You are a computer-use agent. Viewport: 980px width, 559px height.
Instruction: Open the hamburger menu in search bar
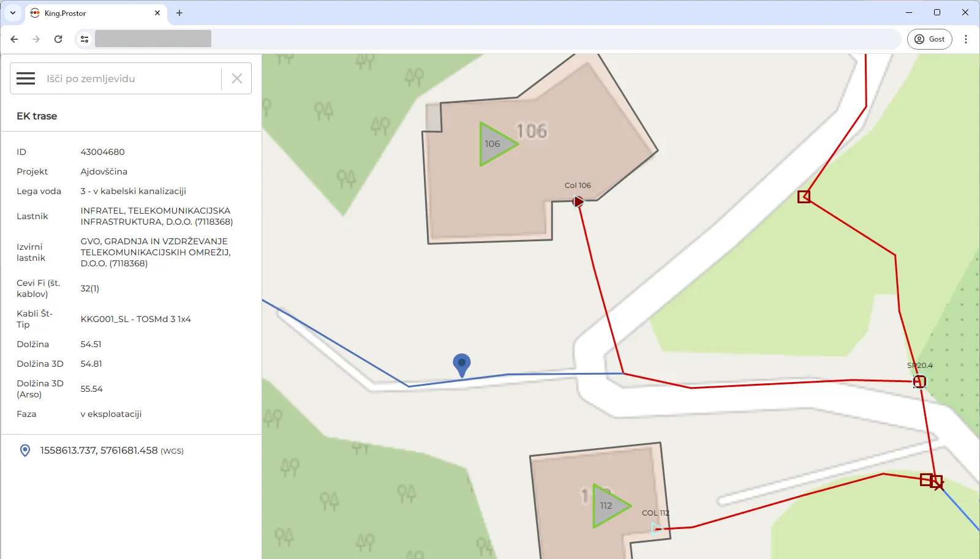pyautogui.click(x=26, y=78)
